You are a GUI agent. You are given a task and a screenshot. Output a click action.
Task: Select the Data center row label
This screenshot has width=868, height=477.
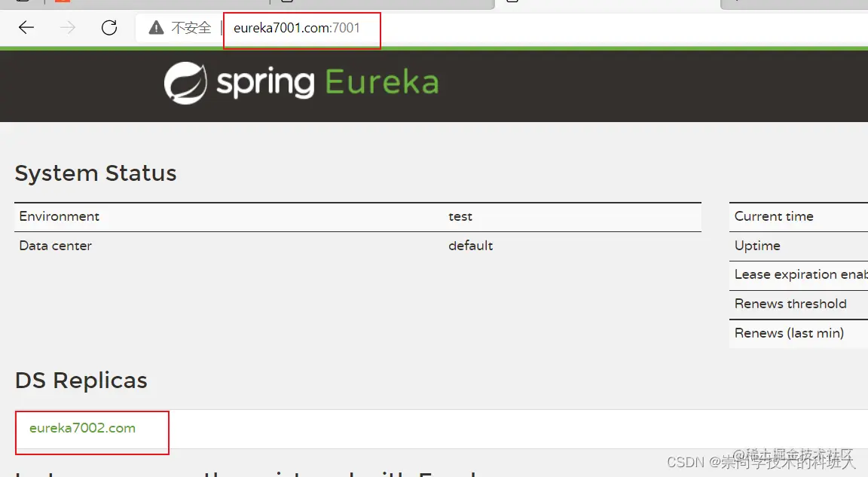(55, 246)
